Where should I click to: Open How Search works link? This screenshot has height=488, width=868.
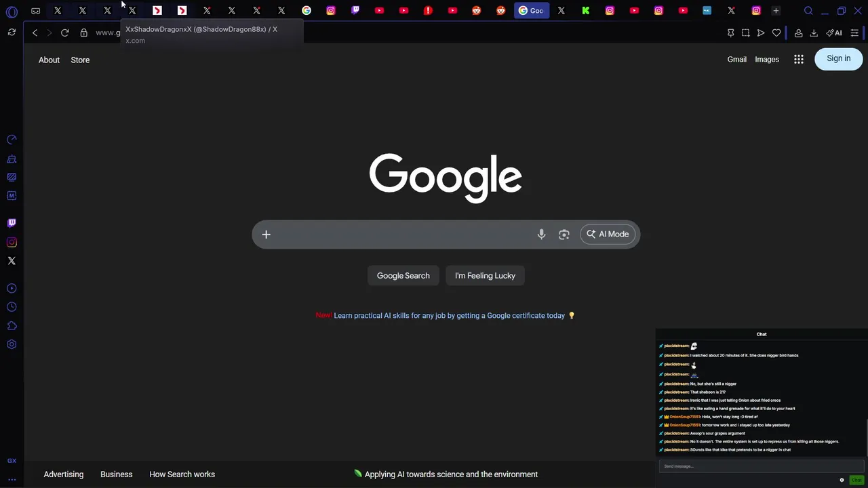pyautogui.click(x=182, y=474)
